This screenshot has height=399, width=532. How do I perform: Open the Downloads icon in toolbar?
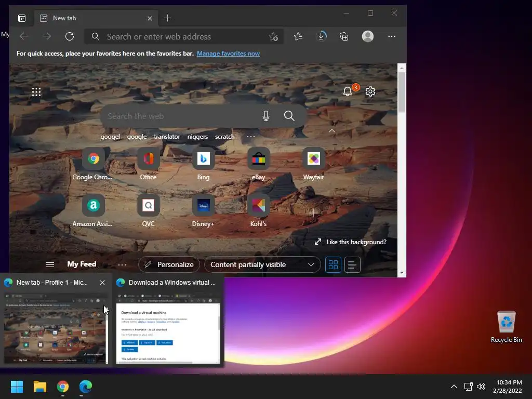321,36
